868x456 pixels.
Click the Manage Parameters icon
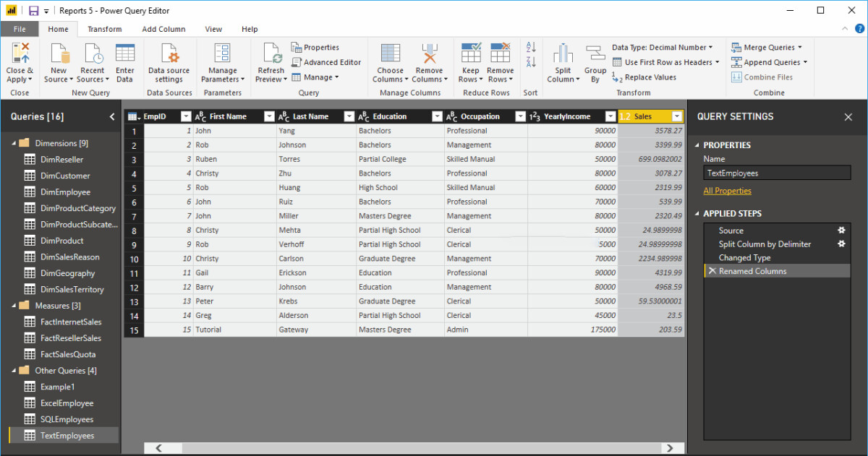pos(222,53)
